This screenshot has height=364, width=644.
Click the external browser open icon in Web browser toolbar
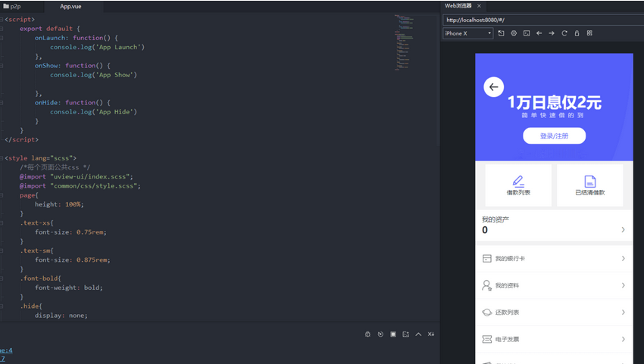(501, 33)
